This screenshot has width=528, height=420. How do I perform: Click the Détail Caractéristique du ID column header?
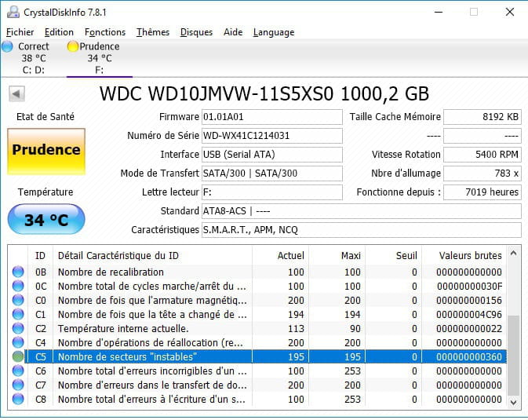(152, 255)
